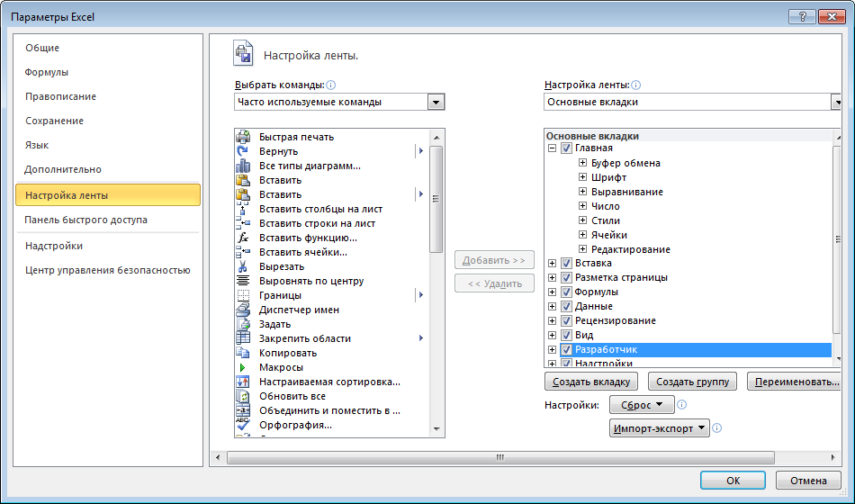The width and height of the screenshot is (855, 504).
Task: Confirm with the OK button
Action: tap(733, 481)
